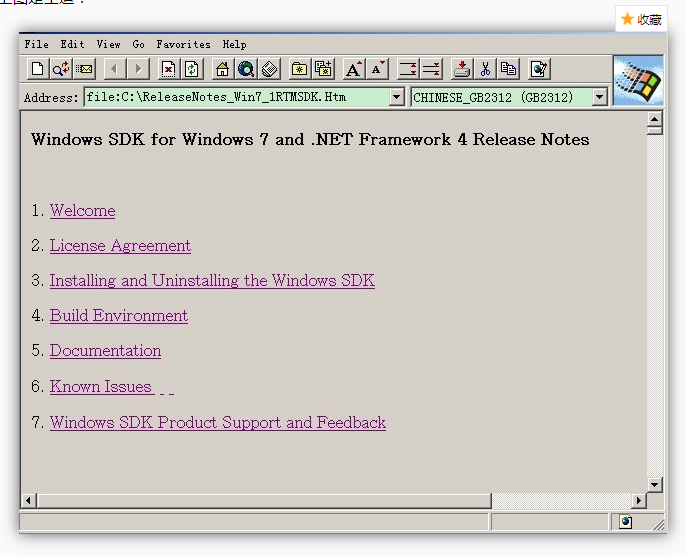Click the newspaper history icon
Viewport: 686px width, 556px height.
tap(270, 69)
